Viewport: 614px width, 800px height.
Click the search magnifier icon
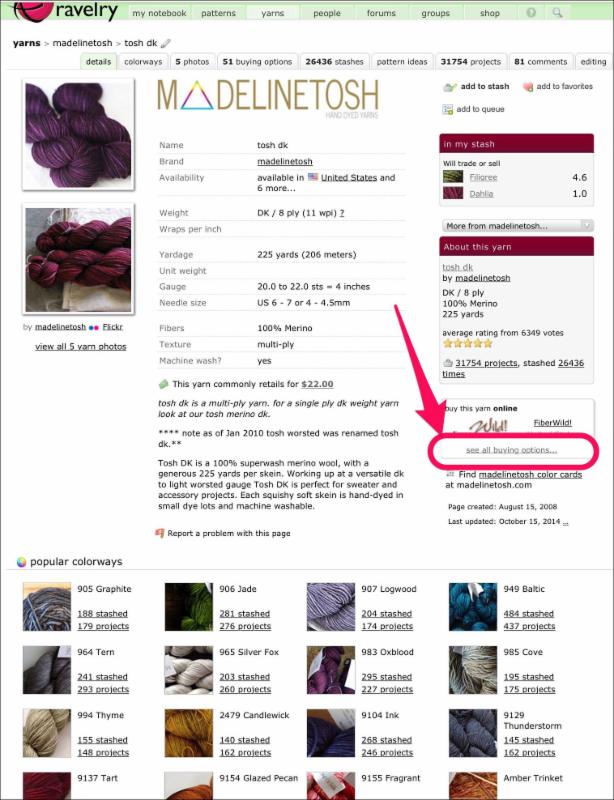coord(557,13)
